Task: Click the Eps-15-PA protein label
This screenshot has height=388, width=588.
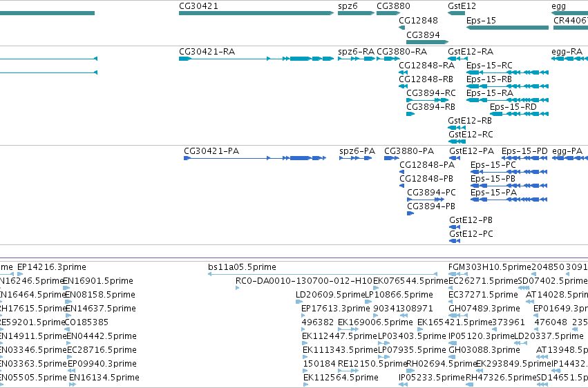Action: [493, 193]
